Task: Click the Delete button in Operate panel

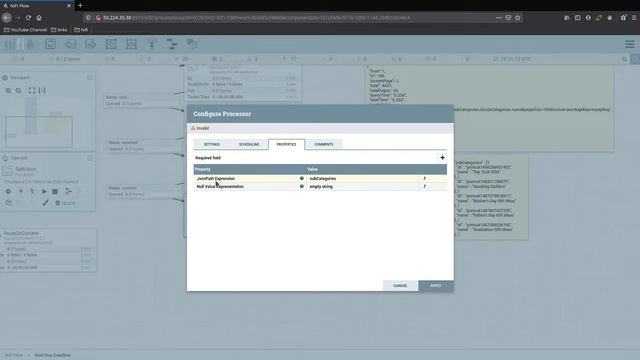Action: (65, 203)
